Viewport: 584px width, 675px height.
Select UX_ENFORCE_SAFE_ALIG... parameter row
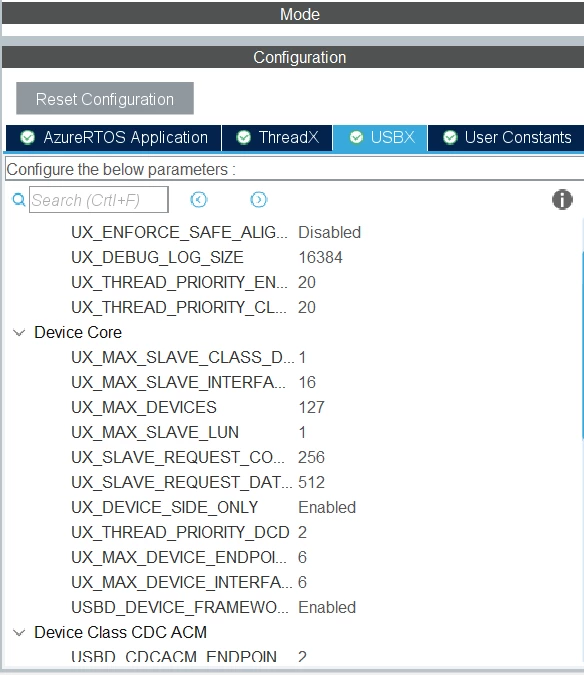[x=179, y=232]
